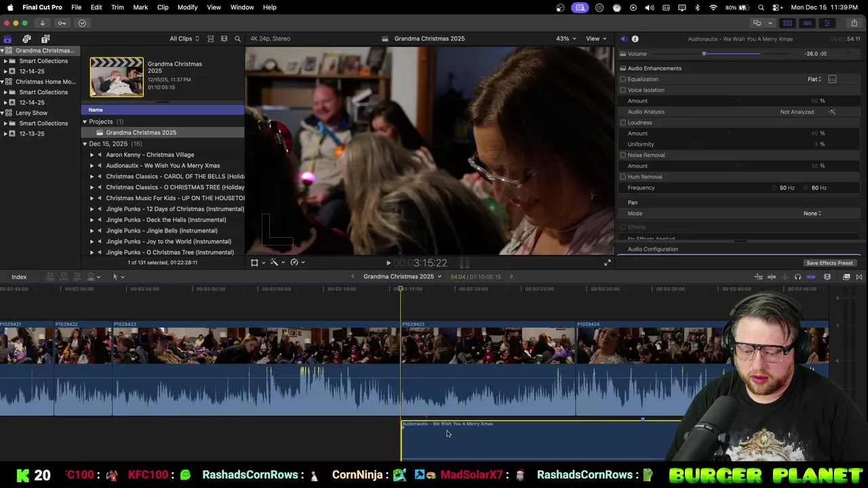Enable the Voice Isolation checkbox
The width and height of the screenshot is (868, 488).
tap(623, 90)
